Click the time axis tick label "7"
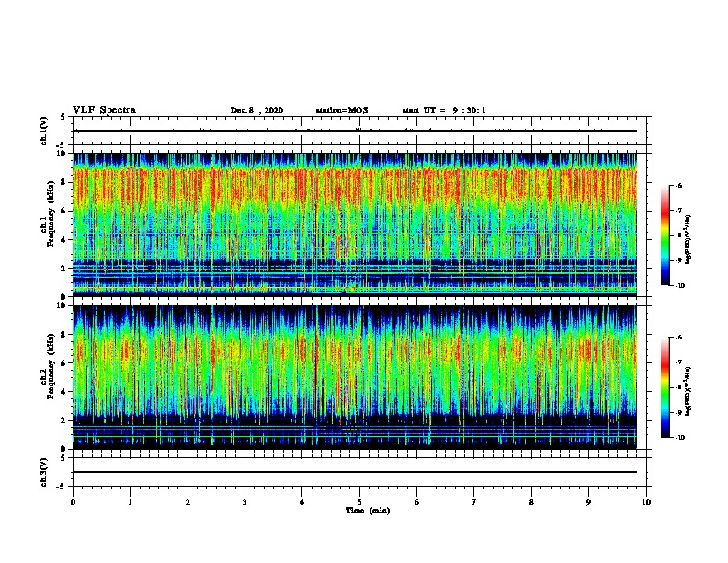 (474, 502)
